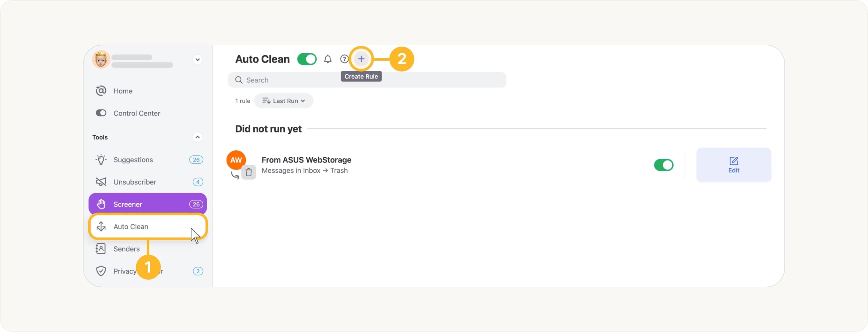Expand the profile menu chevron

(x=198, y=59)
